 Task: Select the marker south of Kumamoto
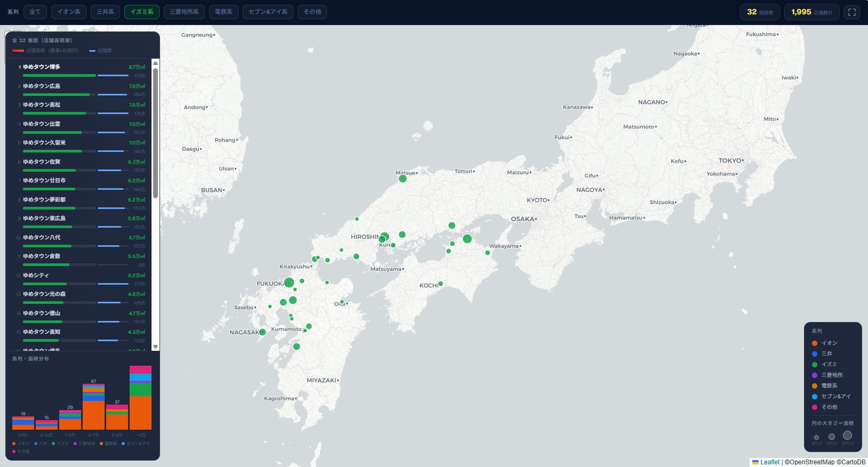(x=297, y=347)
